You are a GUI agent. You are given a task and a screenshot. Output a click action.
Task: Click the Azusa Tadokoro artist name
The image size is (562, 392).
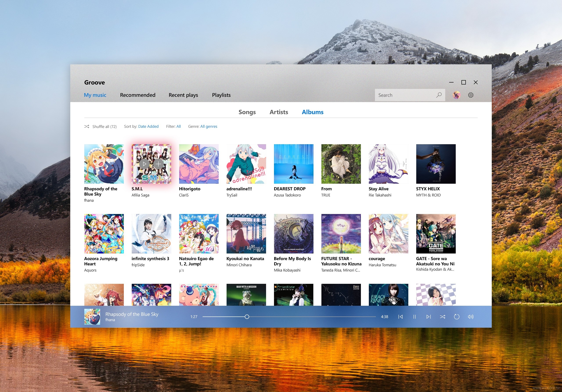point(287,195)
